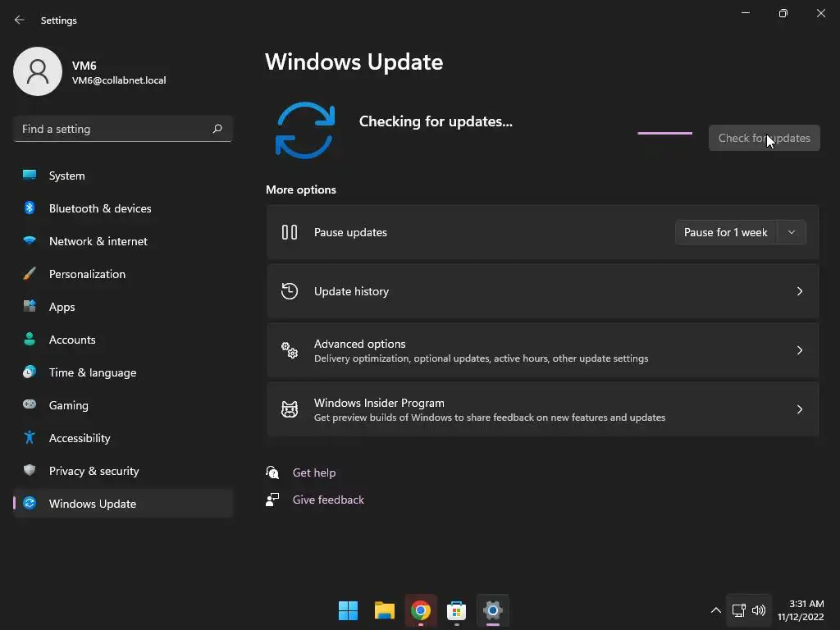Click the VM6 user avatar picture

point(38,71)
